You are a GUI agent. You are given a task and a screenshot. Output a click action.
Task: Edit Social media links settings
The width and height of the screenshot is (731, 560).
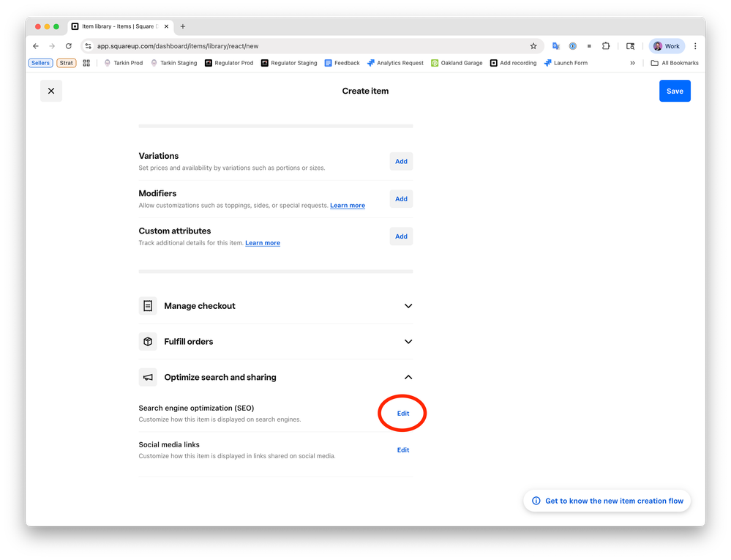pyautogui.click(x=402, y=450)
